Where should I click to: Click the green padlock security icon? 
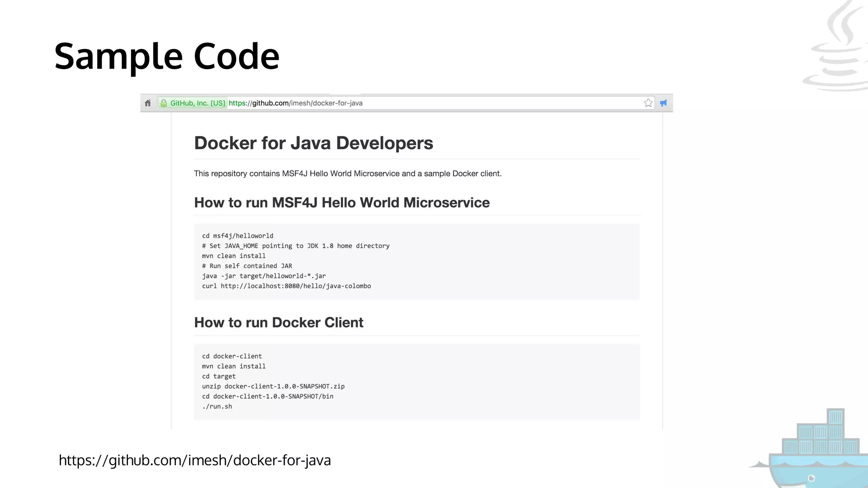pos(164,103)
